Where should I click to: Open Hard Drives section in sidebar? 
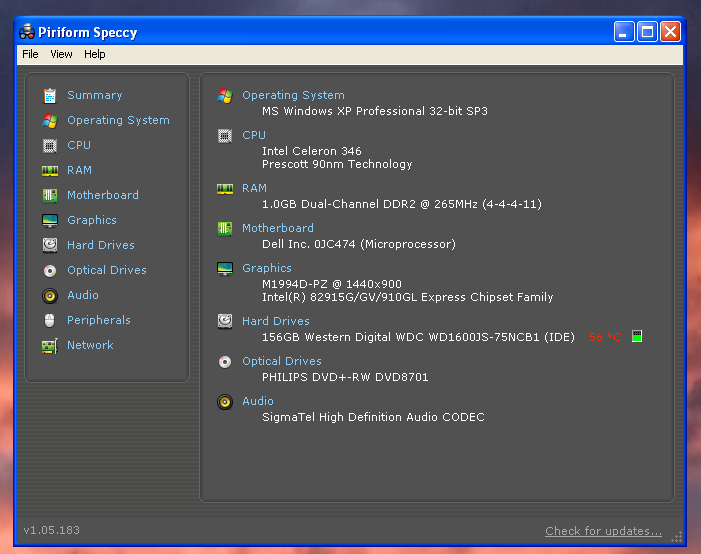tap(101, 245)
